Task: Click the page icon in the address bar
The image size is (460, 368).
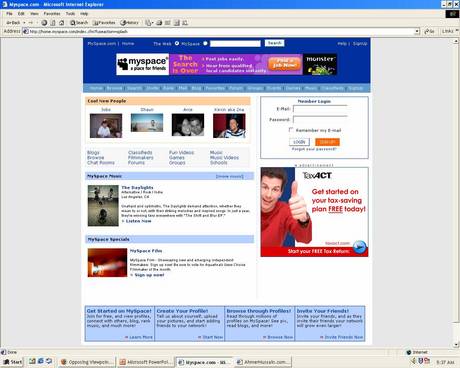Action: click(25, 31)
